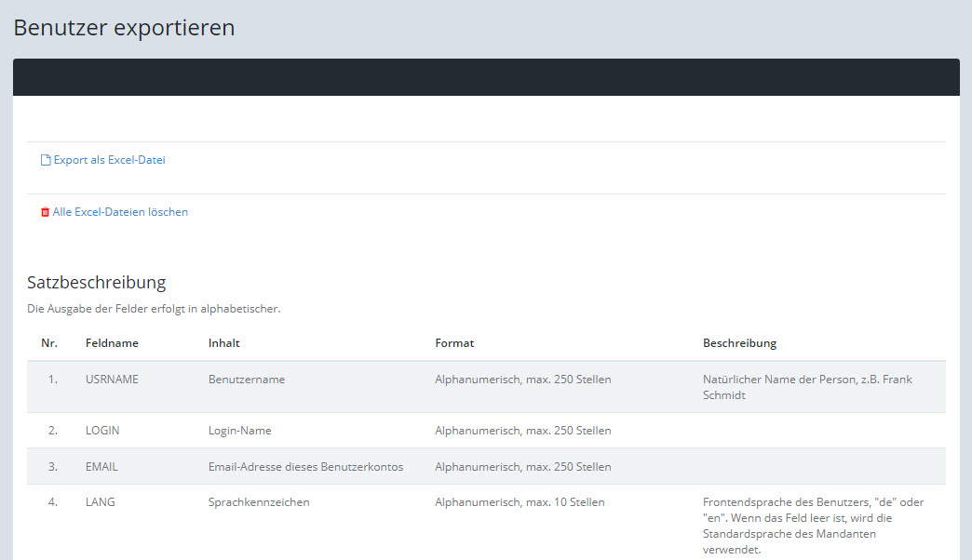Select the LANG field name cell
The height and width of the screenshot is (560, 972).
pos(100,502)
